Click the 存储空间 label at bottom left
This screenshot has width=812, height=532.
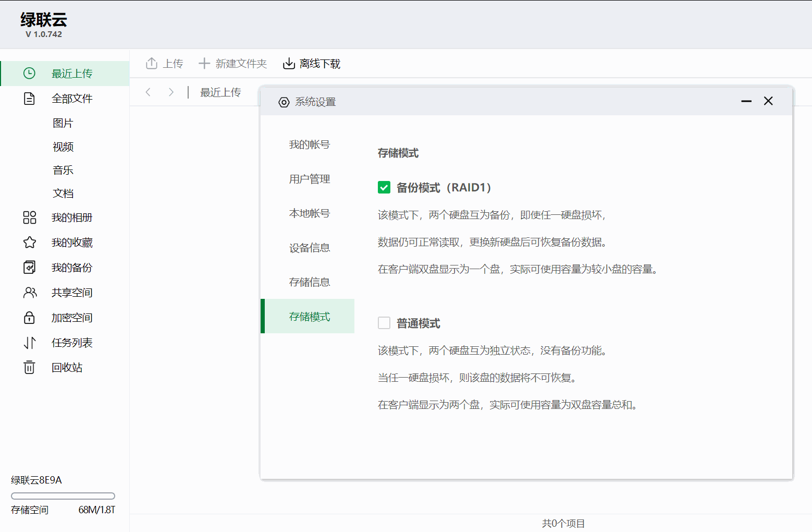tap(30, 510)
